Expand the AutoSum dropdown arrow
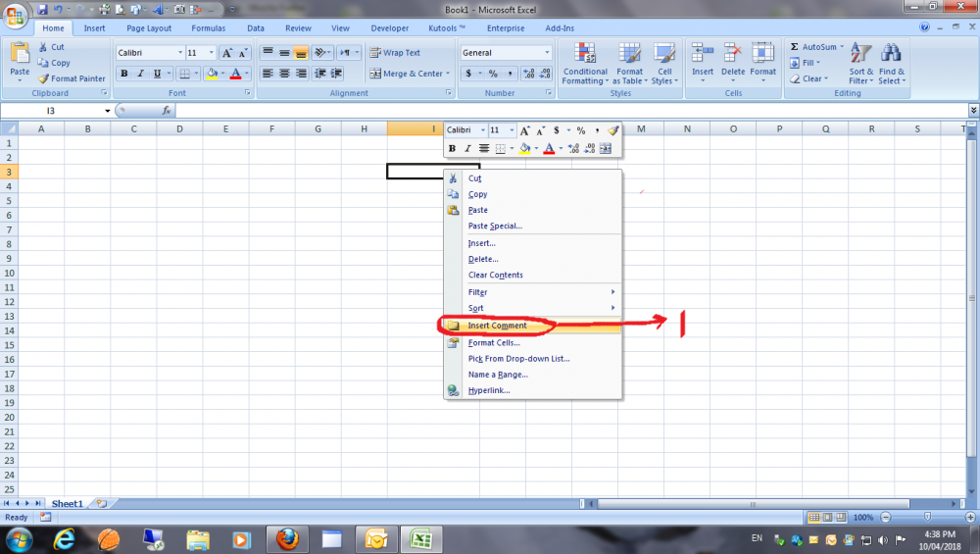Image resolution: width=980 pixels, height=554 pixels. [x=842, y=47]
